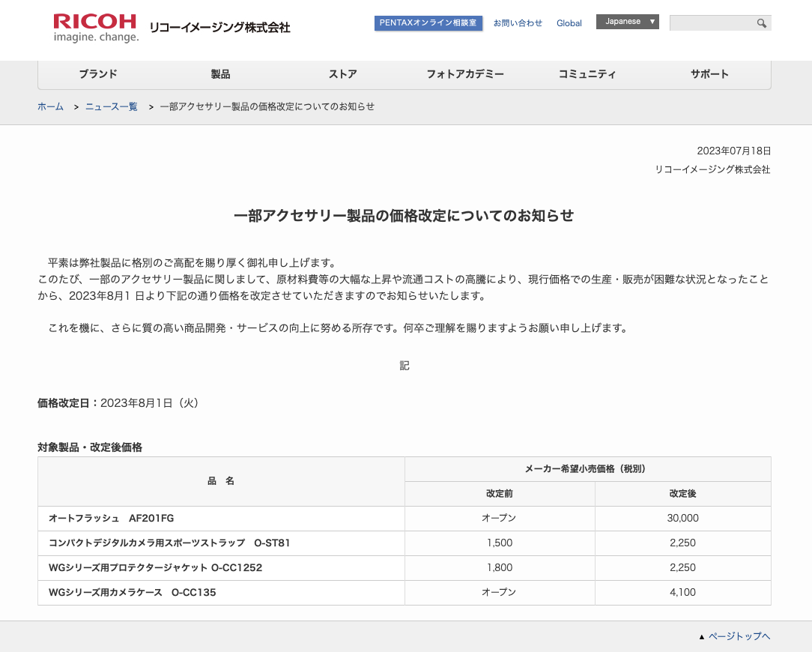Go to ニュース一覧 breadcrumb link
812x652 pixels.
pos(112,106)
